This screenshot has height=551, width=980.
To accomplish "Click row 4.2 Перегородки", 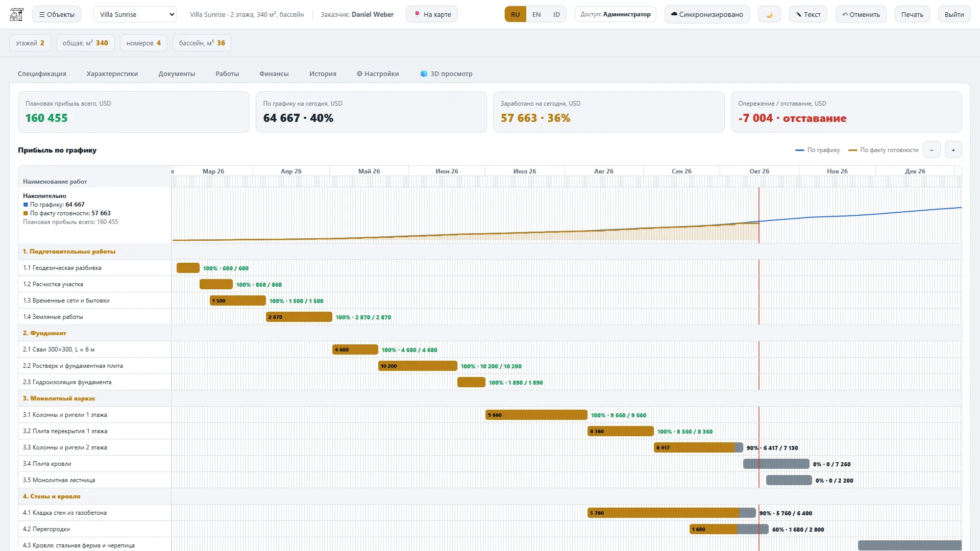I will (94, 529).
